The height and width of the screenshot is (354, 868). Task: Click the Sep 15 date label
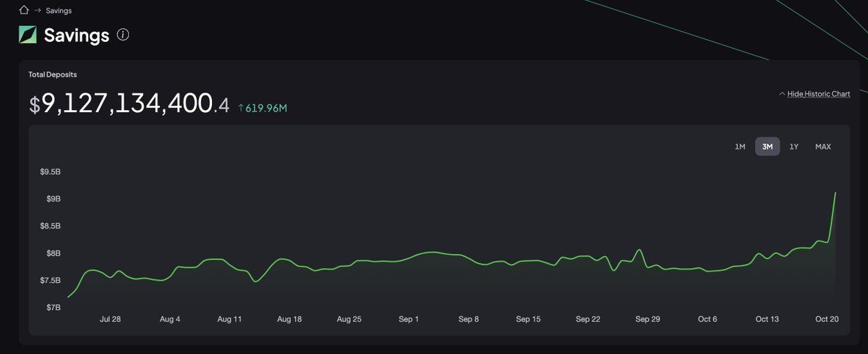[x=529, y=319]
